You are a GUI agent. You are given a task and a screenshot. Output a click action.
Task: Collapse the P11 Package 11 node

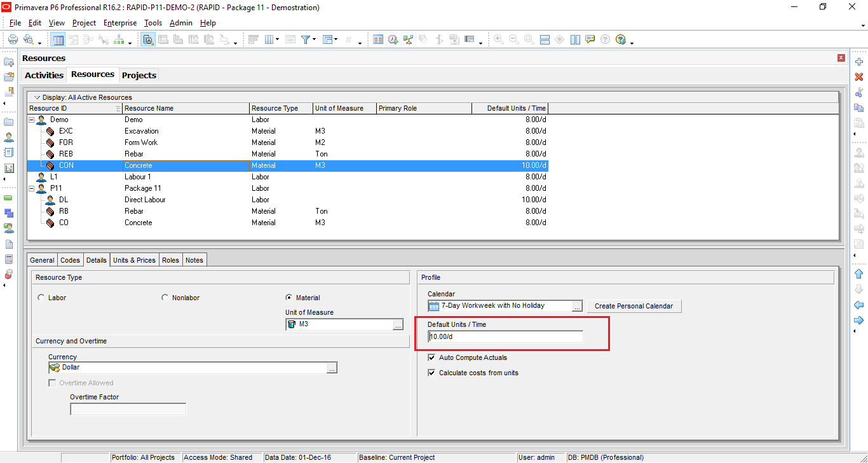click(32, 188)
